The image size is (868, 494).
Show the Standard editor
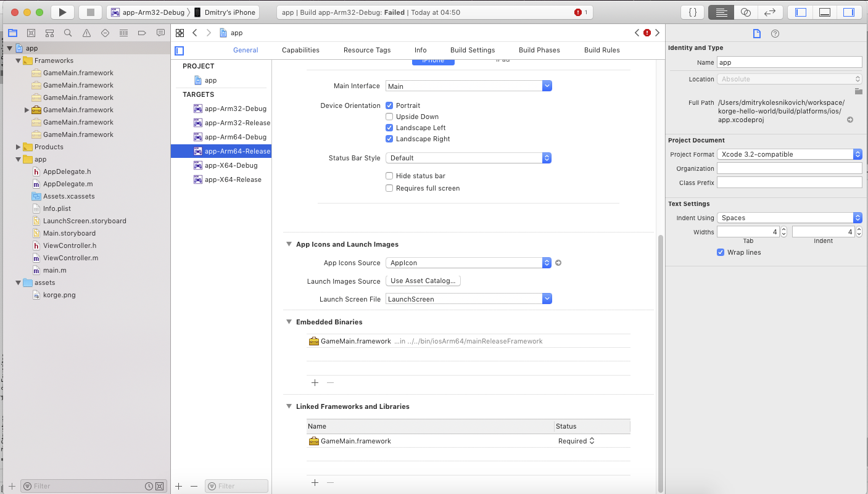click(x=721, y=12)
